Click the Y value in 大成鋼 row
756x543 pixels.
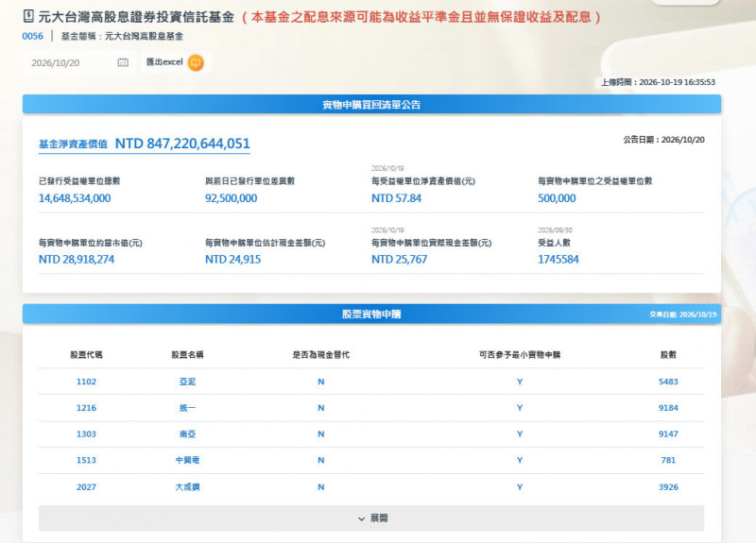click(520, 487)
